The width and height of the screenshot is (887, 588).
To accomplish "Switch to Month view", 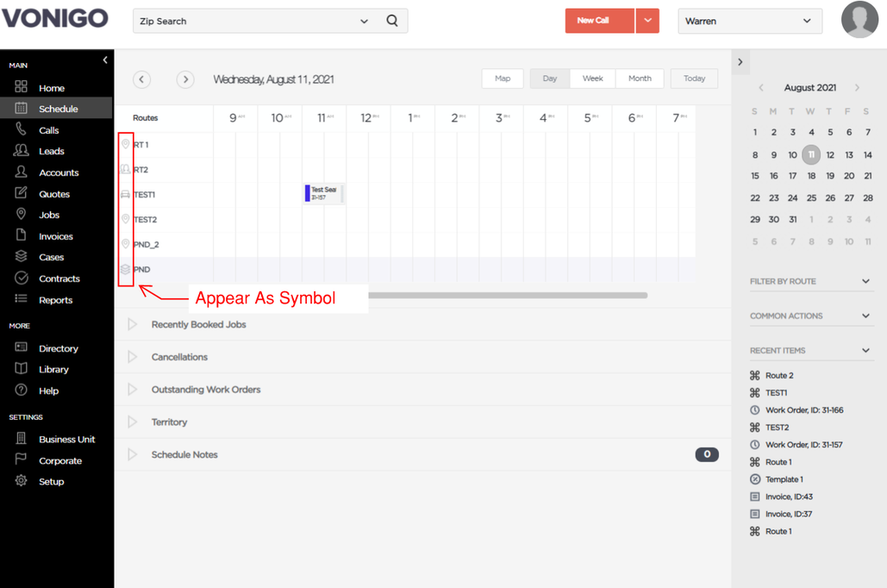I will 640,78.
